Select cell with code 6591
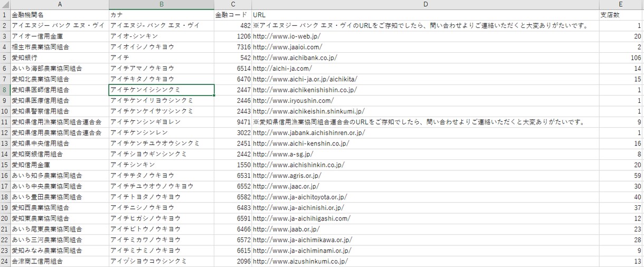 coord(233,218)
